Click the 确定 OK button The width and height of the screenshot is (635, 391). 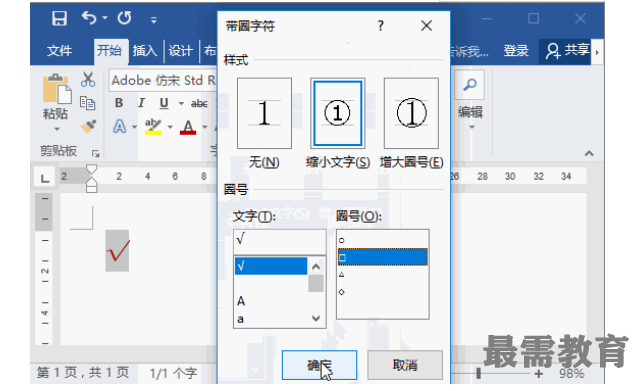point(319,365)
